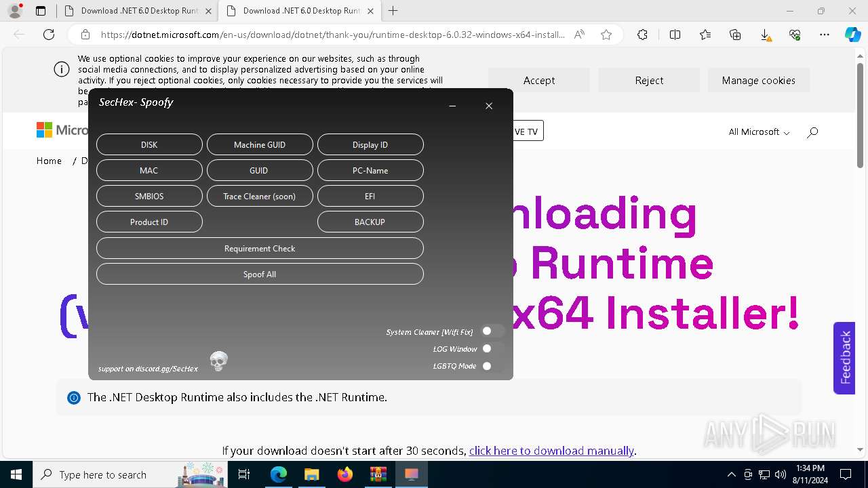Select the Display ID button
The width and height of the screenshot is (868, 488).
pyautogui.click(x=370, y=144)
